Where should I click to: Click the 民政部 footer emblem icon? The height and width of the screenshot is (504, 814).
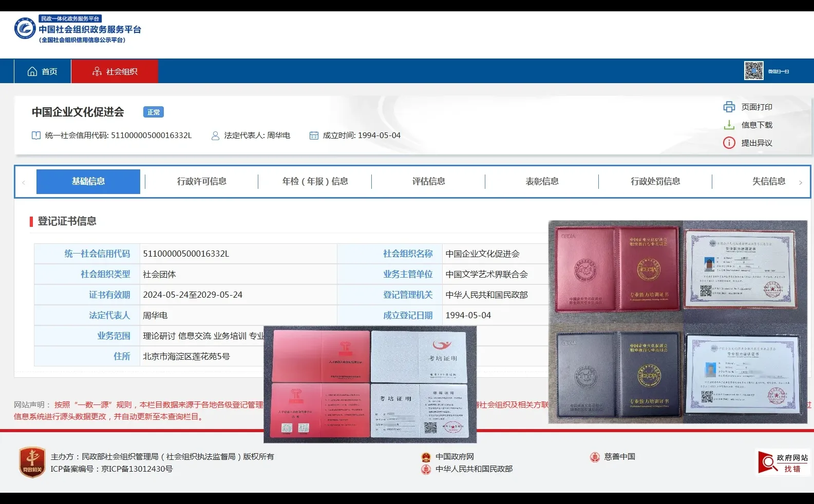coord(426,469)
